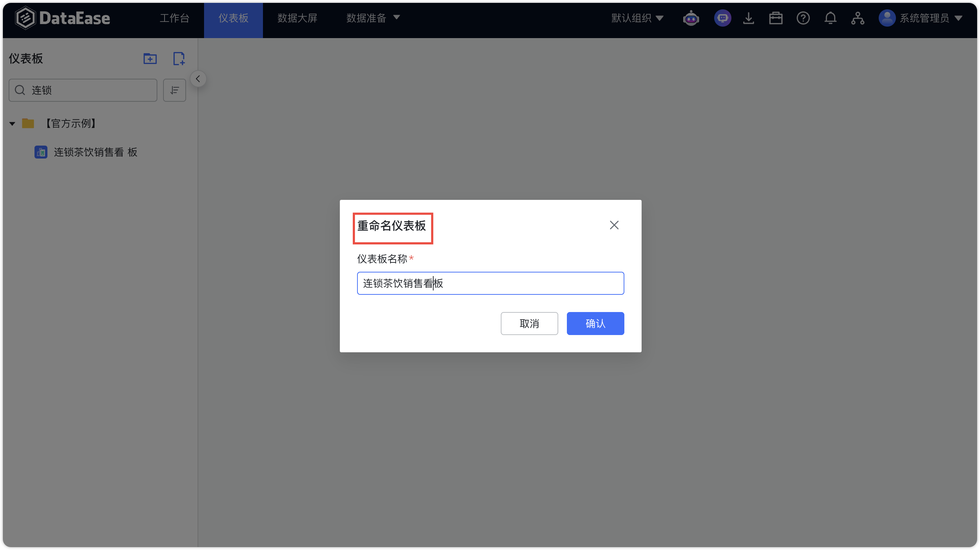
Task: Open the 系统管理员 user menu
Action: click(930, 18)
